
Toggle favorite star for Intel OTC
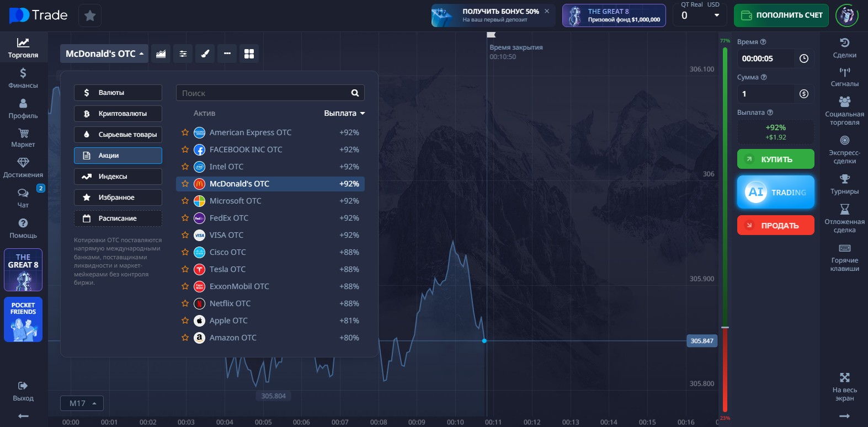tap(185, 167)
